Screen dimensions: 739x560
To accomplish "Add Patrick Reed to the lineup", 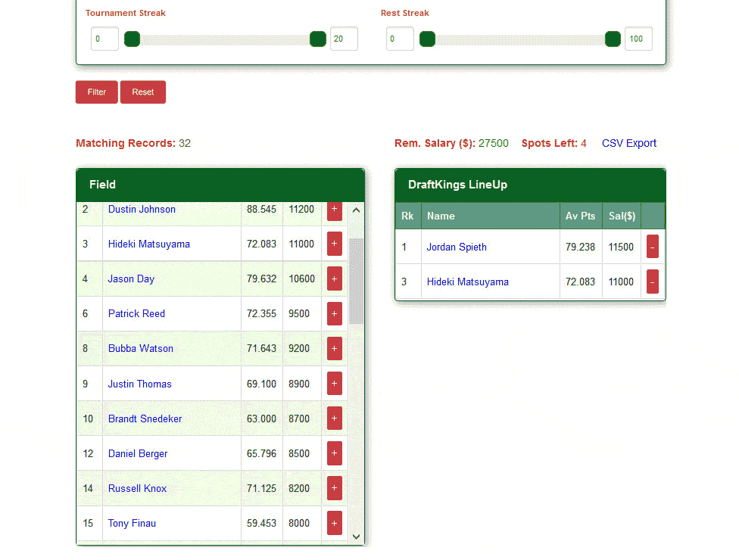I will (x=334, y=313).
